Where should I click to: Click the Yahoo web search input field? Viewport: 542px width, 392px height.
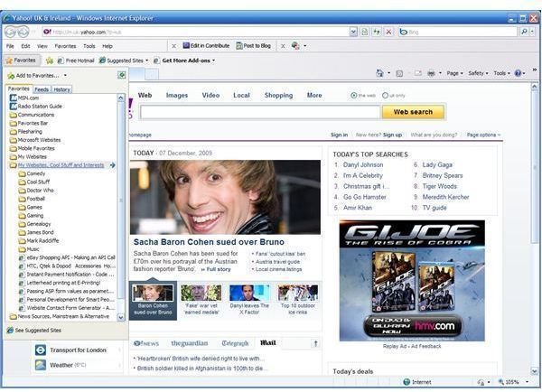tap(260, 112)
